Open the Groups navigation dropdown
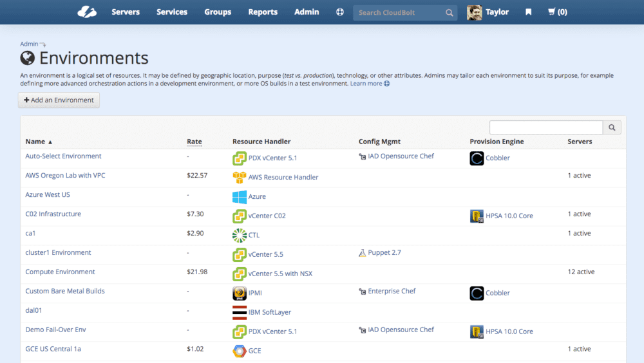 click(x=218, y=12)
